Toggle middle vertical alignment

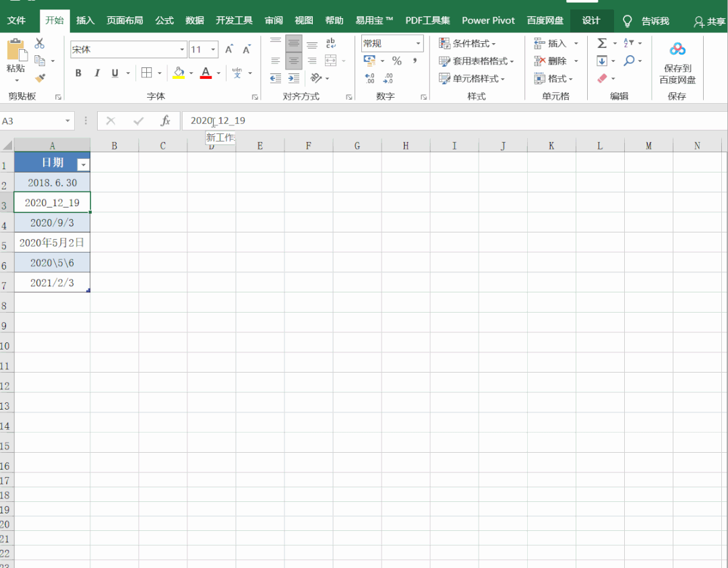coord(293,43)
